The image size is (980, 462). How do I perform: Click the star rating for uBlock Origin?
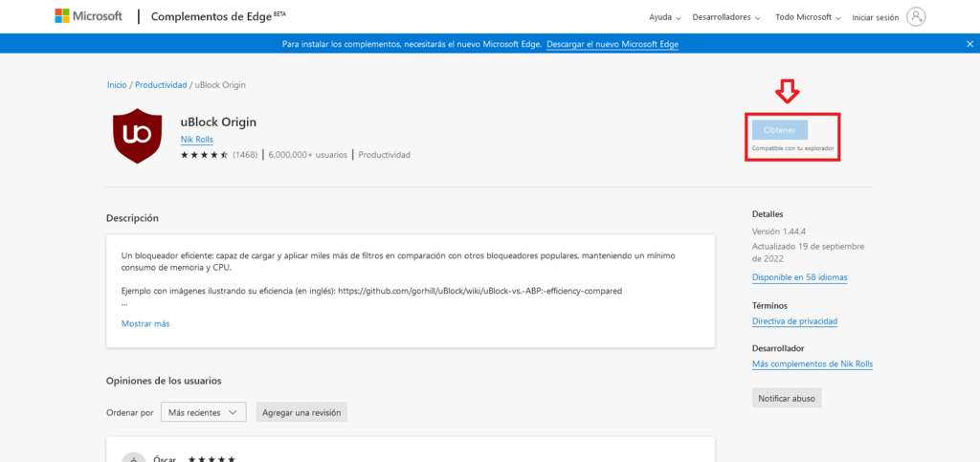(x=205, y=155)
